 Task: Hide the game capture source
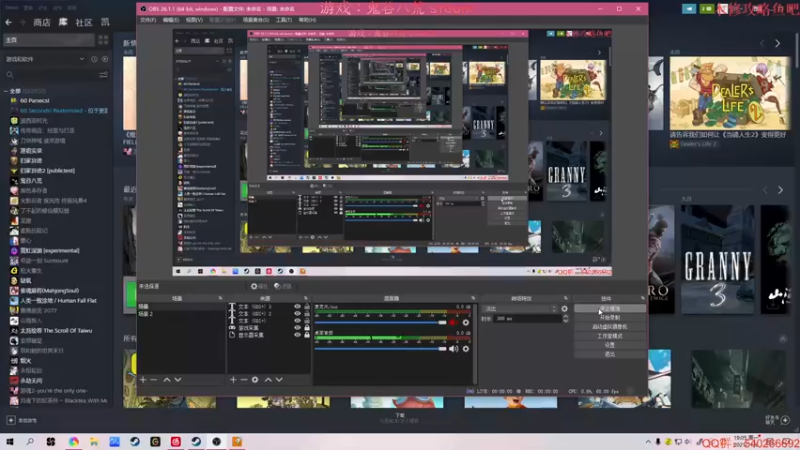point(297,328)
